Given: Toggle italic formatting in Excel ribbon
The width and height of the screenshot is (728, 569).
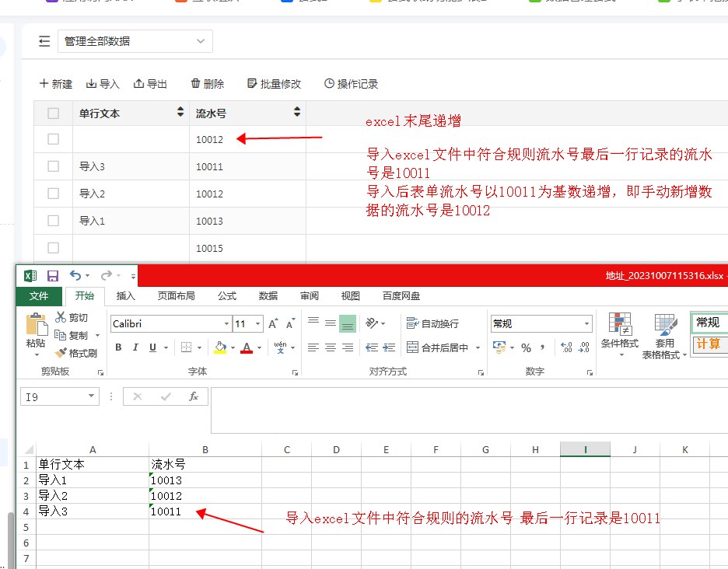Looking at the screenshot, I should pos(135,347).
